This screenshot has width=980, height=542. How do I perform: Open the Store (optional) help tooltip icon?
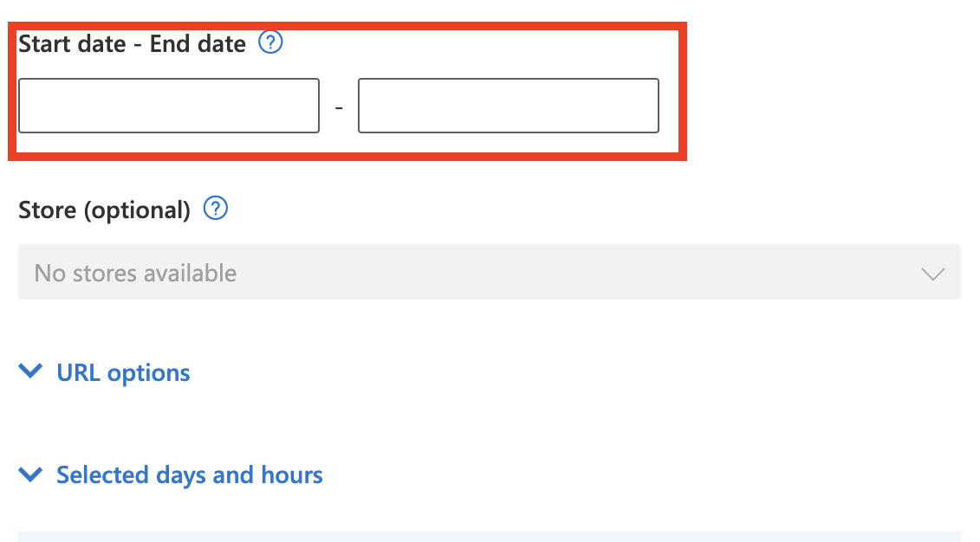(x=216, y=209)
